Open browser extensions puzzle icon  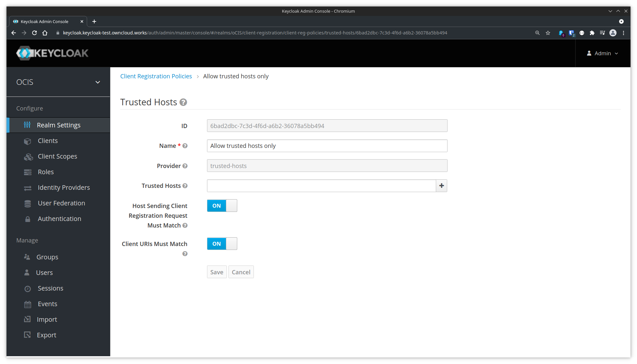[592, 33]
